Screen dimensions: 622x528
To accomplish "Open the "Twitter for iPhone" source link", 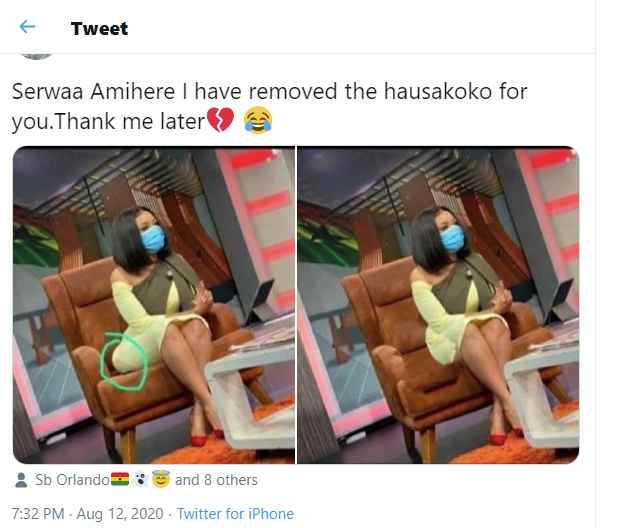I will click(235, 514).
